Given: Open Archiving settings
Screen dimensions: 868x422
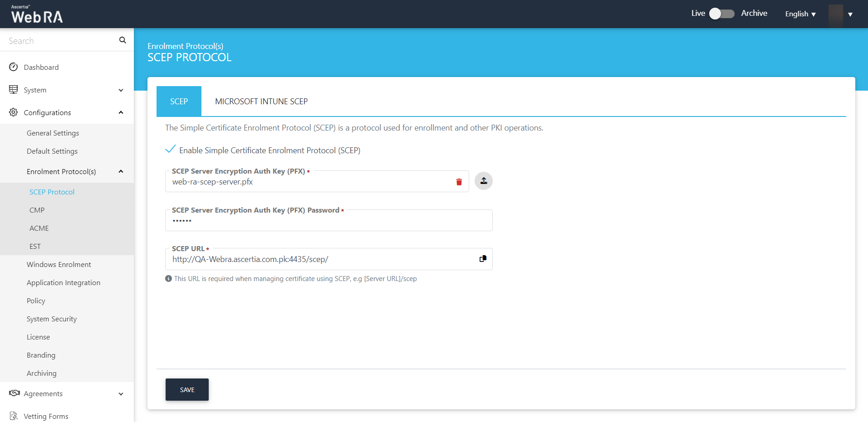Looking at the screenshot, I should (x=41, y=373).
